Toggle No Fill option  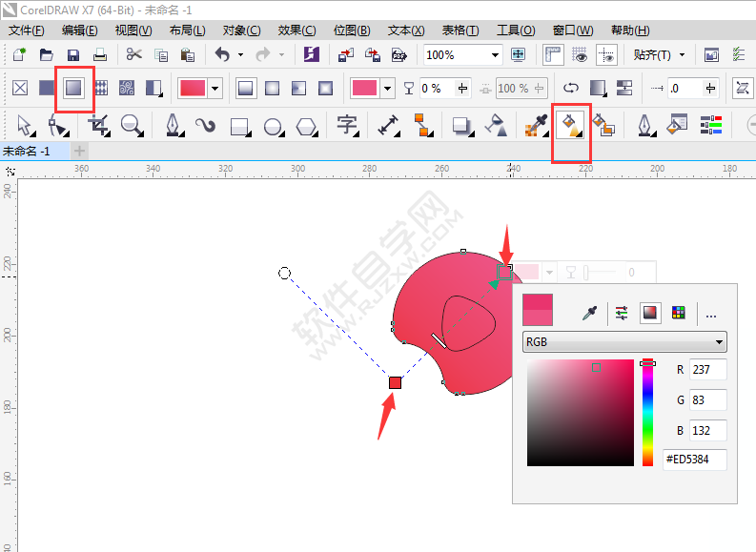point(19,89)
